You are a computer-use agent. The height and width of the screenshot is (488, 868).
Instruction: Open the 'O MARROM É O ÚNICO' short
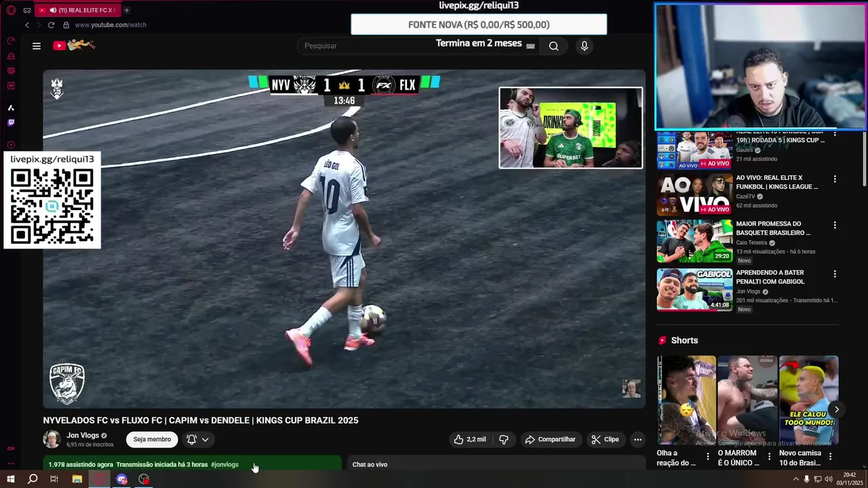point(747,400)
